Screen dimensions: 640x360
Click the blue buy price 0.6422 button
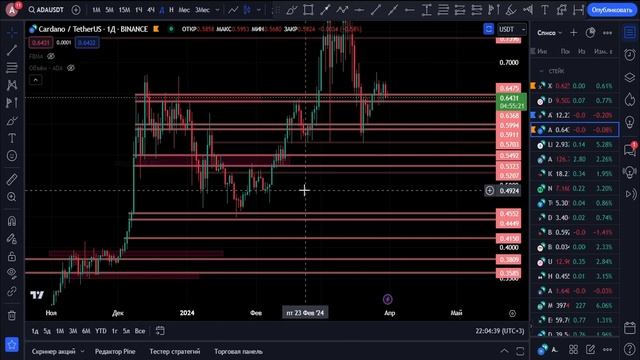[87, 42]
